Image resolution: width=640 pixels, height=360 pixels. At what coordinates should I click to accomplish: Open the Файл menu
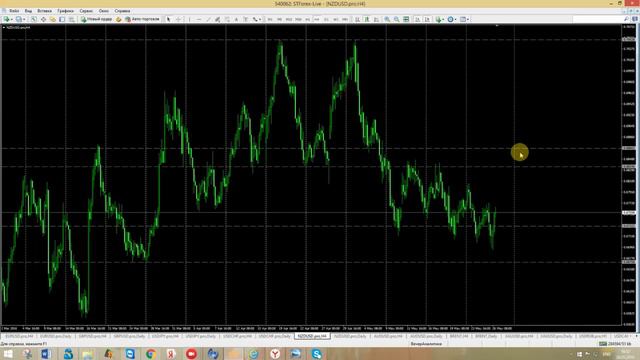(x=14, y=11)
